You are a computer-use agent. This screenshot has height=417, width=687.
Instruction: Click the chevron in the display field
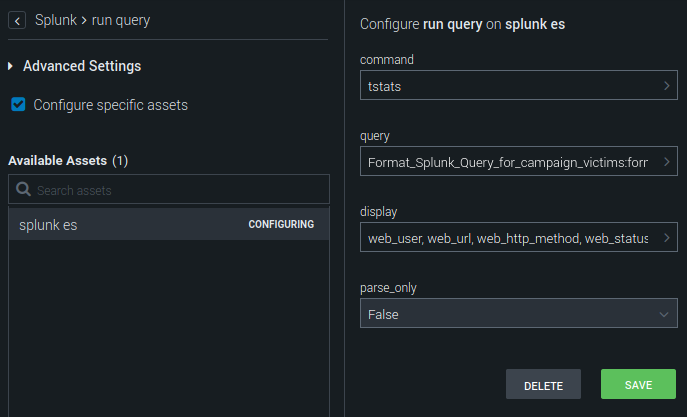pyautogui.click(x=666, y=238)
